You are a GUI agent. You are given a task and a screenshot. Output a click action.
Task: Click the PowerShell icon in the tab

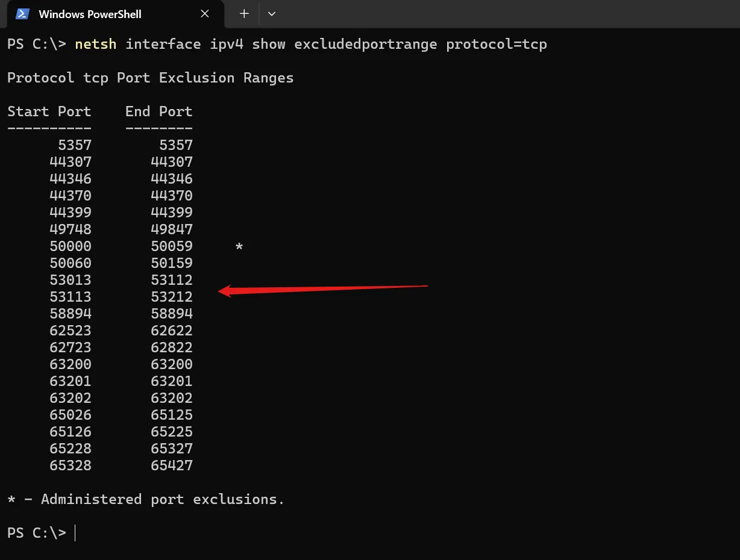click(22, 14)
